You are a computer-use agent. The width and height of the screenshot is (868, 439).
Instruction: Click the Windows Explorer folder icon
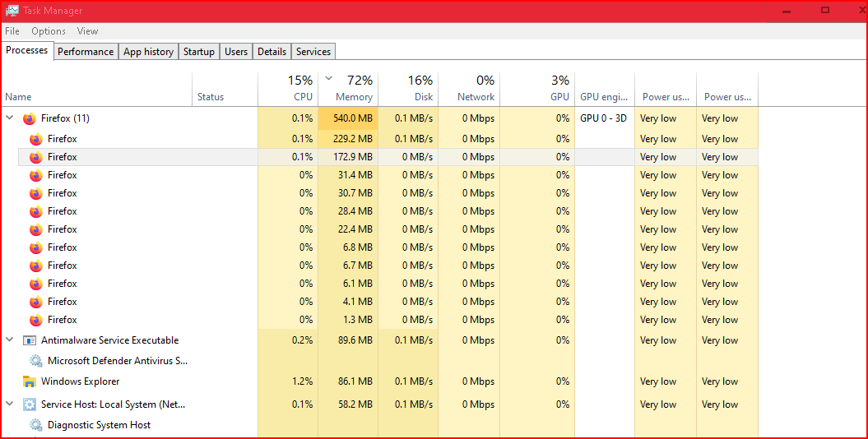pyautogui.click(x=30, y=381)
